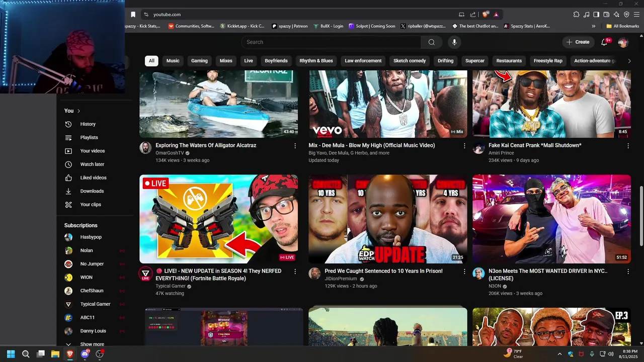644x362 pixels.
Task: Select the Music filter chip
Action: click(173, 61)
